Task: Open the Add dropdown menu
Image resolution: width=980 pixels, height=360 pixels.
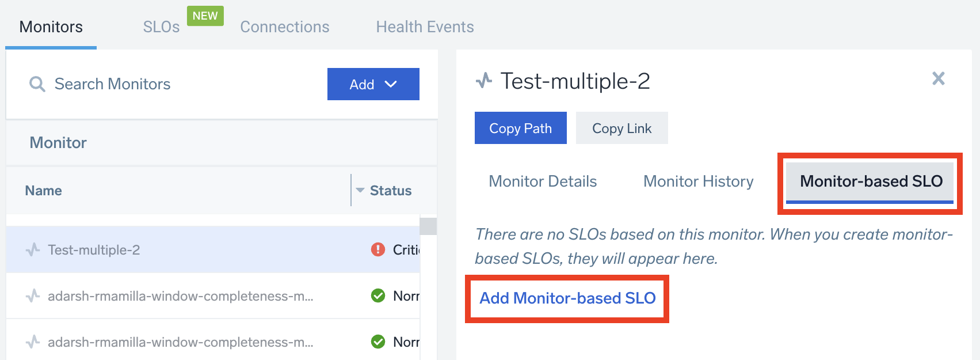Action: (373, 84)
